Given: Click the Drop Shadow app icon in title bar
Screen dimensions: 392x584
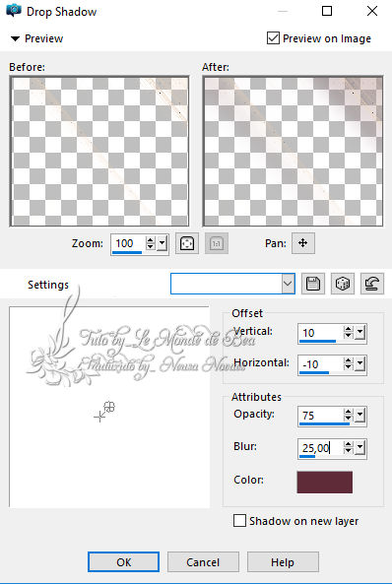Looking at the screenshot, I should click(14, 11).
